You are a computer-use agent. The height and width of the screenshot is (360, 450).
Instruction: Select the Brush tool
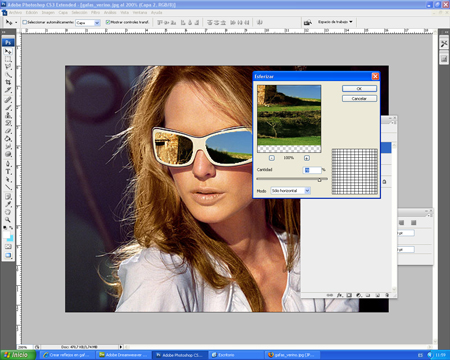(x=8, y=107)
